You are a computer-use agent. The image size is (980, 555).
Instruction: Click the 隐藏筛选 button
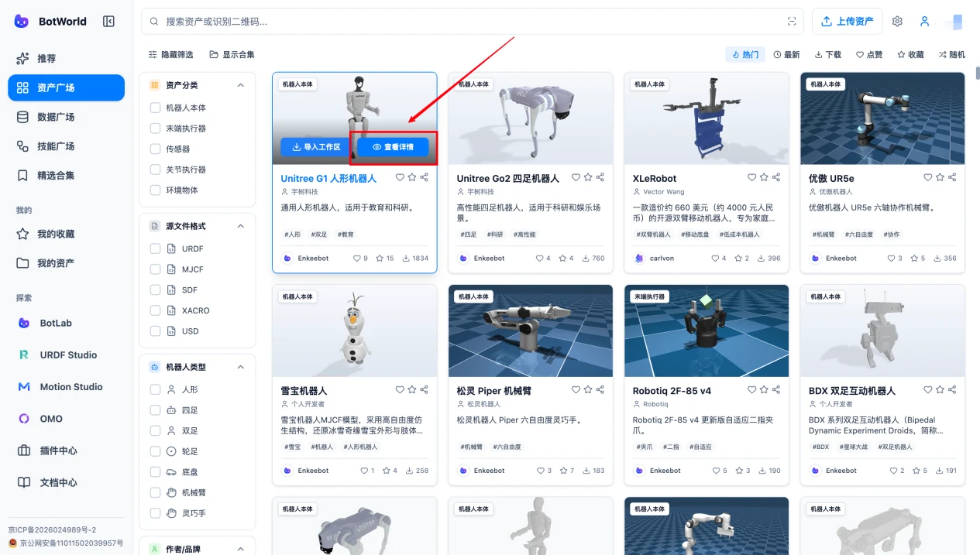tap(171, 55)
